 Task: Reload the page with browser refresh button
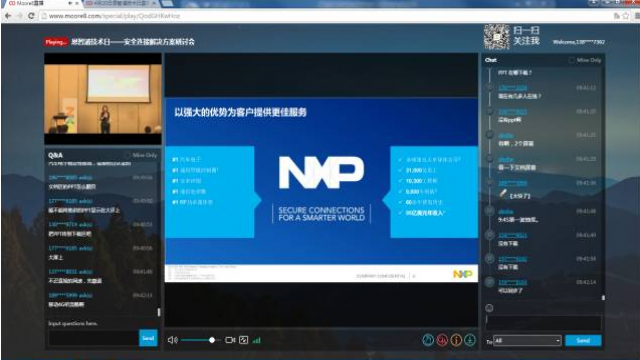click(31, 16)
